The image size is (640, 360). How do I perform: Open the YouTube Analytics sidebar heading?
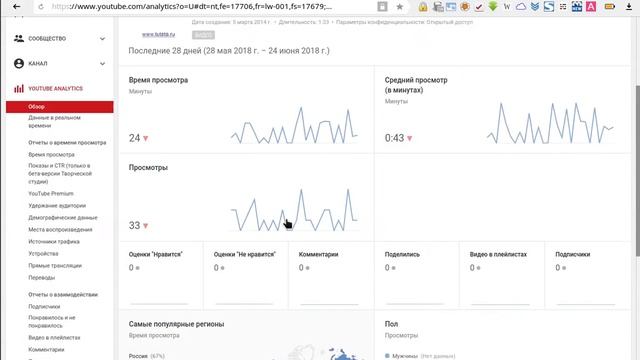click(x=56, y=89)
